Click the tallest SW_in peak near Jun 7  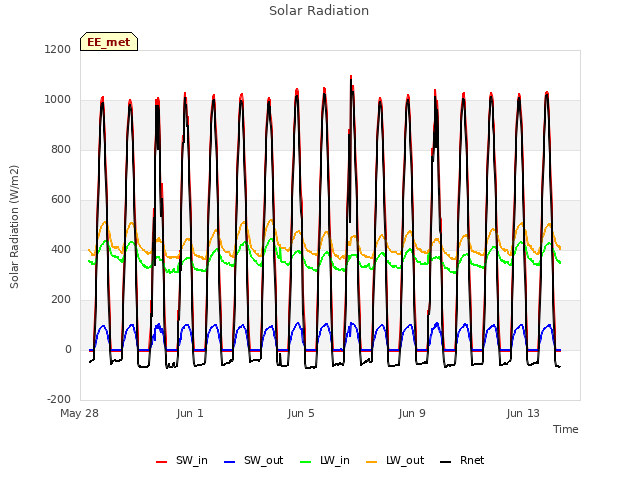tap(351, 77)
